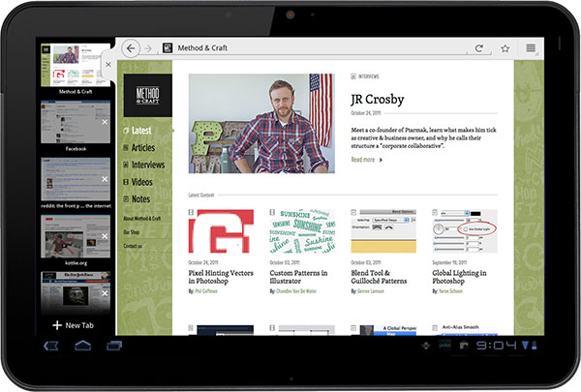Click the JR Crosby featured photo
Screen dimensions: 581x392
[x=261, y=123]
